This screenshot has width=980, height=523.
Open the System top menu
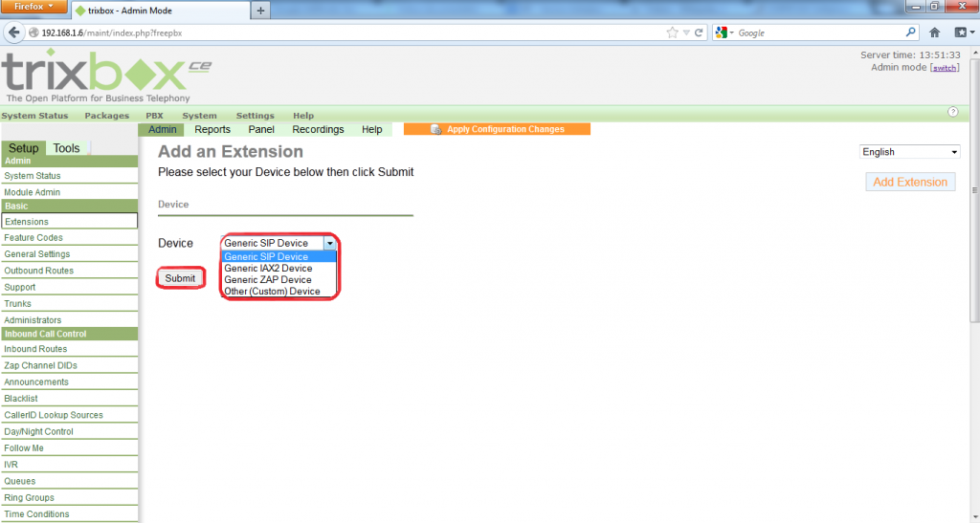point(199,116)
